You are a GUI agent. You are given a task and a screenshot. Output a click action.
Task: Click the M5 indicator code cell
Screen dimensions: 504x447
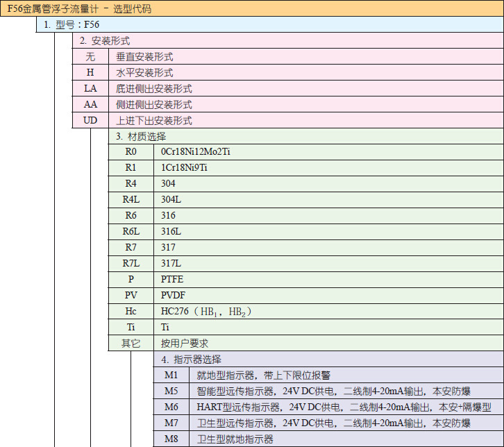tap(171, 391)
